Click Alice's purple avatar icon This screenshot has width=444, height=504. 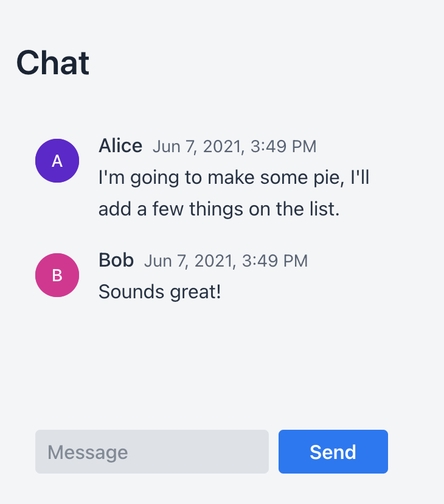pos(57,161)
